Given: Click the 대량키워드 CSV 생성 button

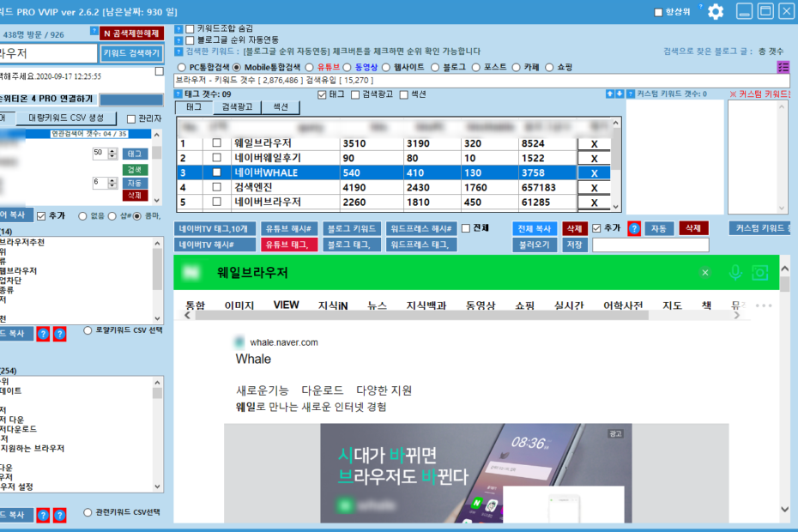Looking at the screenshot, I should (x=66, y=118).
